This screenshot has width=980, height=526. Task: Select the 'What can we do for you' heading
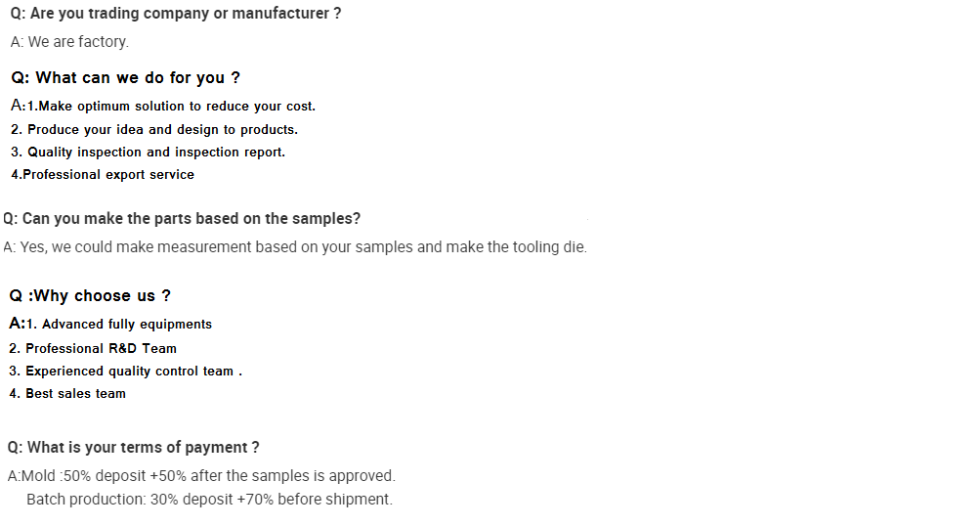pyautogui.click(x=125, y=78)
